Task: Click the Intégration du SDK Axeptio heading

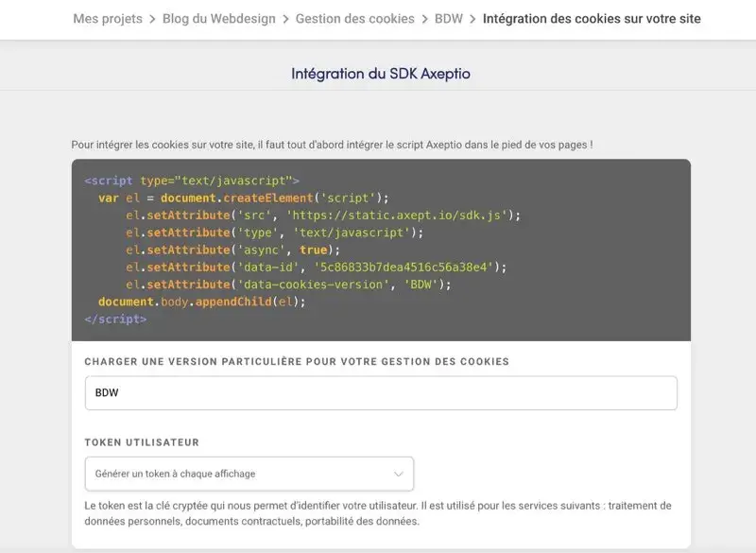Action: tap(381, 74)
